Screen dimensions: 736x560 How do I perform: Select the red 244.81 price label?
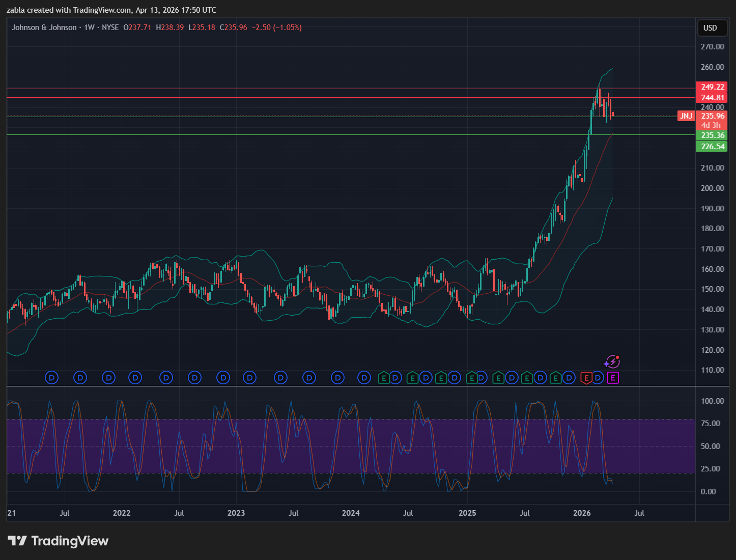[x=712, y=98]
